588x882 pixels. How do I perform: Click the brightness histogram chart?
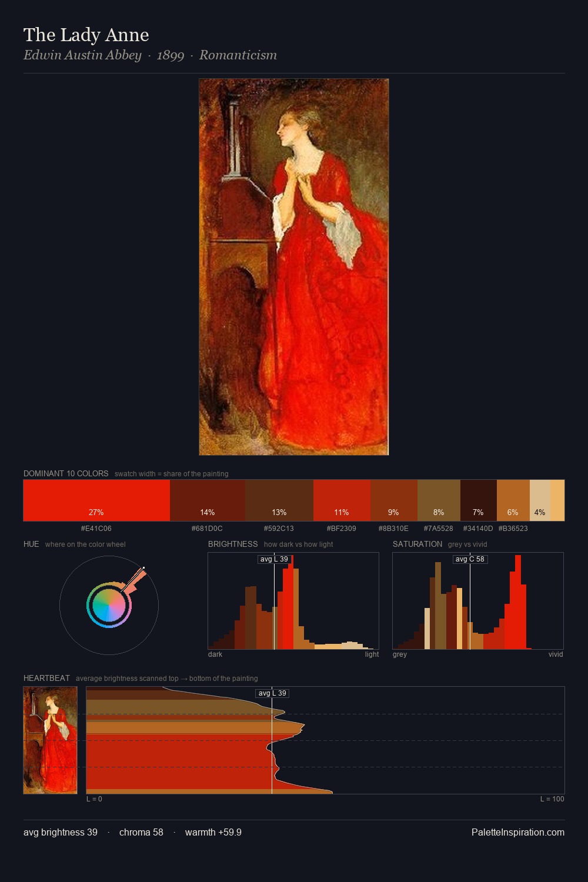point(293,601)
